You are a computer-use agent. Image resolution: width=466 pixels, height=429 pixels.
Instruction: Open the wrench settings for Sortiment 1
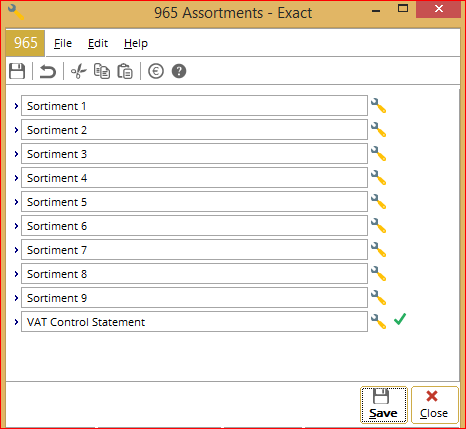click(379, 106)
